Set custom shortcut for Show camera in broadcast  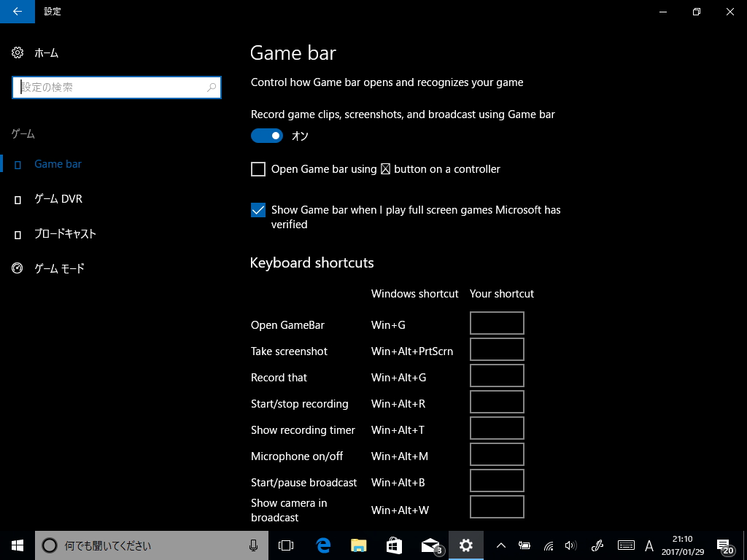[x=497, y=507]
